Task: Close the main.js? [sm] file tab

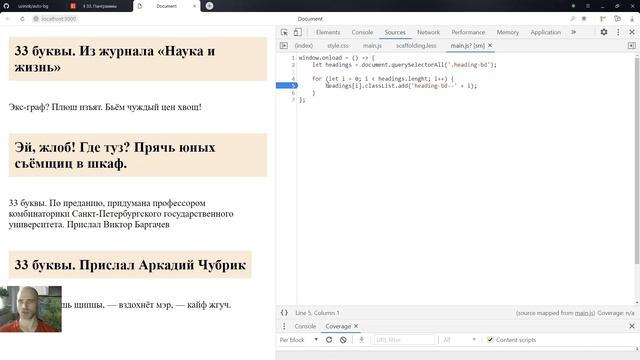Action: 490,46
